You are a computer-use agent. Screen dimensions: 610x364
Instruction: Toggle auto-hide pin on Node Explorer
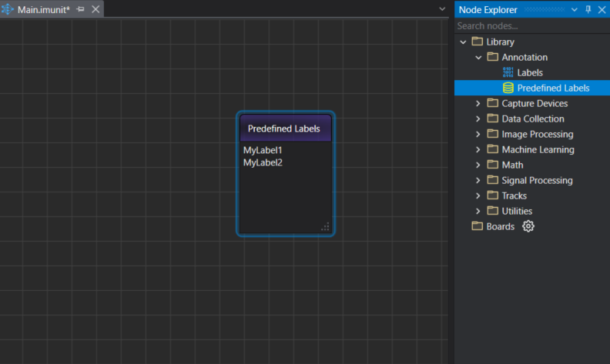[588, 9]
